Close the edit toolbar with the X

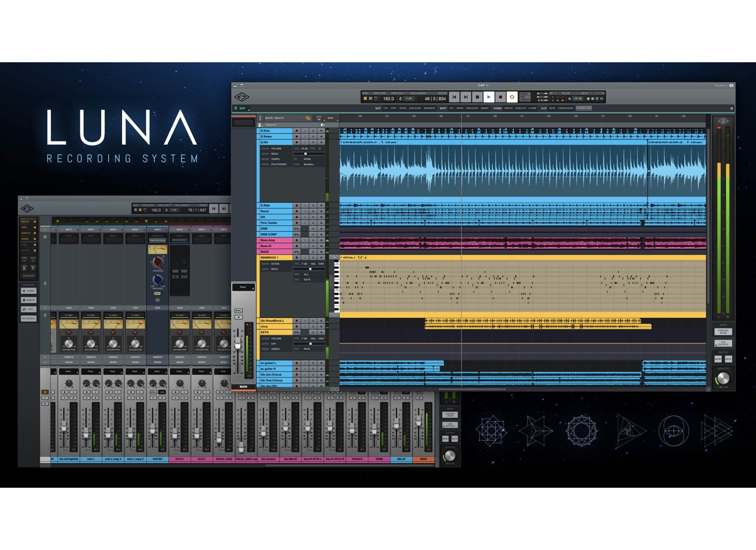point(732,108)
